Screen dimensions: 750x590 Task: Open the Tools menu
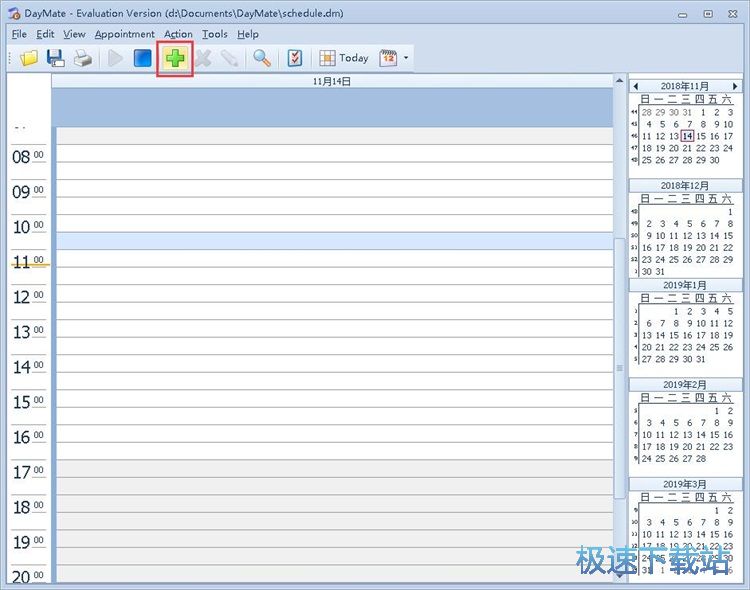[x=214, y=34]
